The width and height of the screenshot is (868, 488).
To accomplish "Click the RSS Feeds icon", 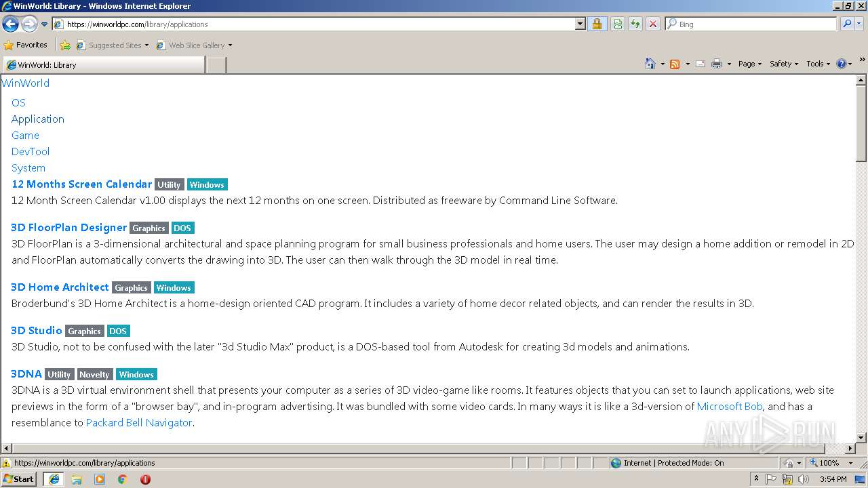I will tap(675, 64).
